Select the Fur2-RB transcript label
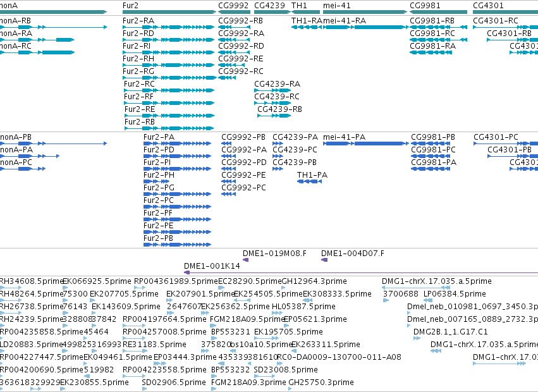Screen dimensions: 538x392 point(140,122)
